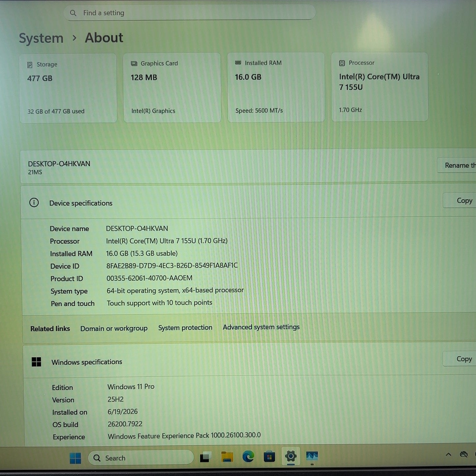Click the Speed: 5600 MT/s text
Viewport: 476px width, 476px height.
coord(259,111)
